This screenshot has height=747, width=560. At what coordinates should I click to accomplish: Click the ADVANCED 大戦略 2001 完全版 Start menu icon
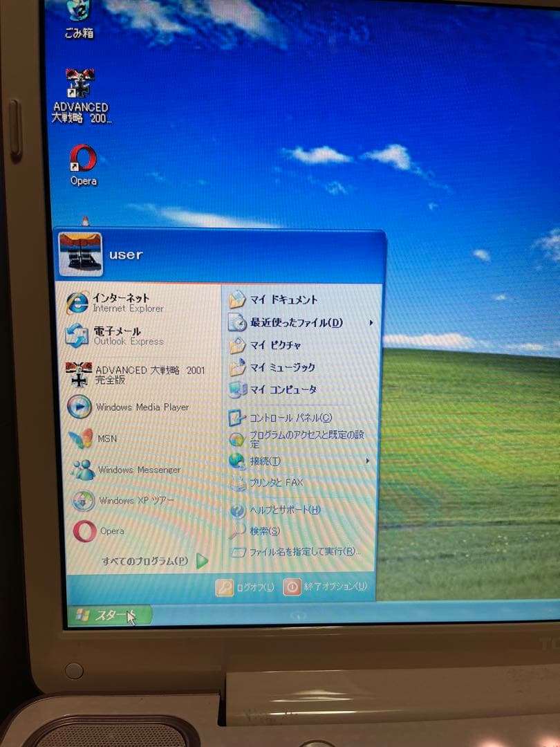coord(79,374)
